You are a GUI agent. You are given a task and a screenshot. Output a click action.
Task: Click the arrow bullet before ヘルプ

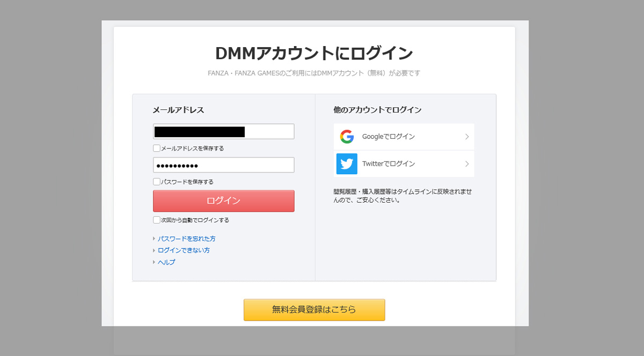click(154, 262)
